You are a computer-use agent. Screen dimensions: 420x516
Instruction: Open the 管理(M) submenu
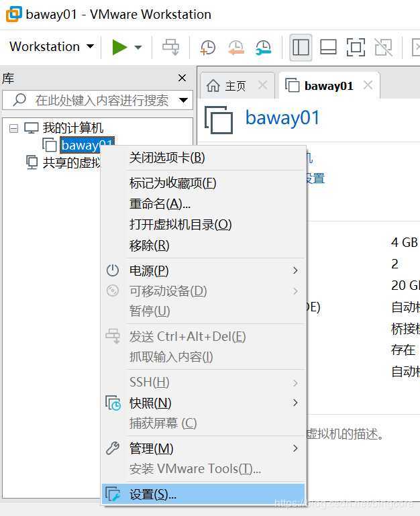tap(203, 448)
